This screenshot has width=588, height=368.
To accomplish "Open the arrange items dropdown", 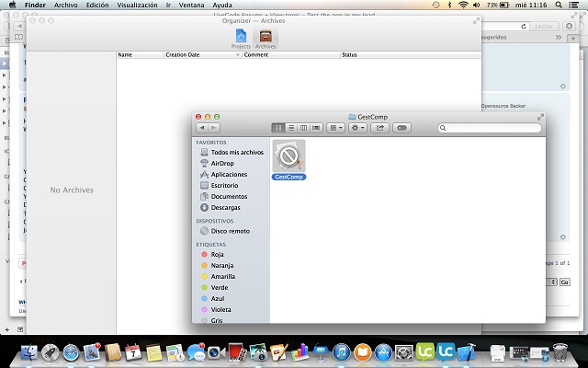I will point(336,128).
